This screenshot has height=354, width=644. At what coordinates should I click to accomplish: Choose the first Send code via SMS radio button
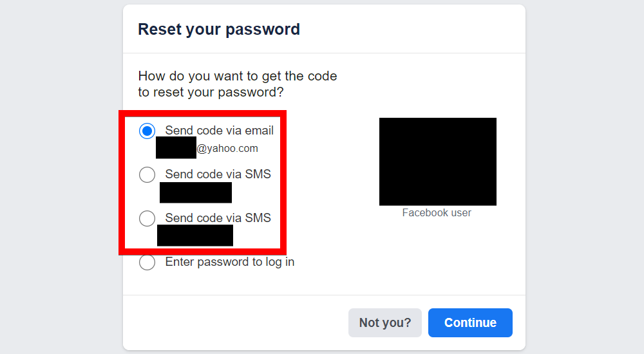(x=147, y=174)
